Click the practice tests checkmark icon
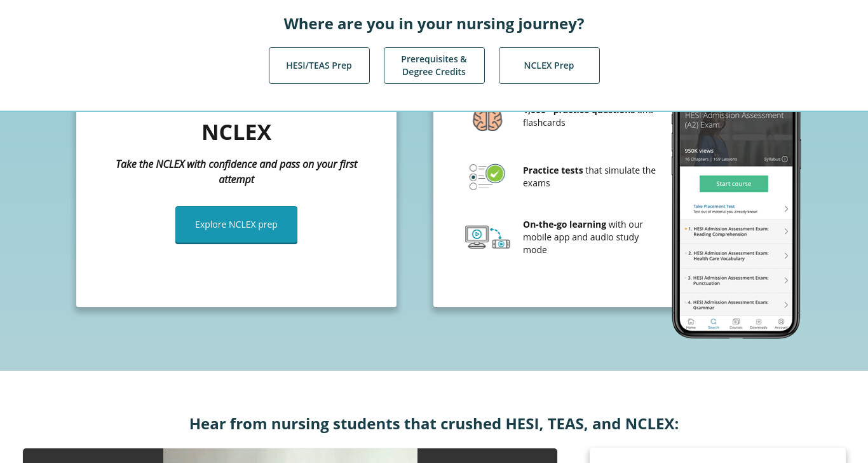 pyautogui.click(x=487, y=177)
